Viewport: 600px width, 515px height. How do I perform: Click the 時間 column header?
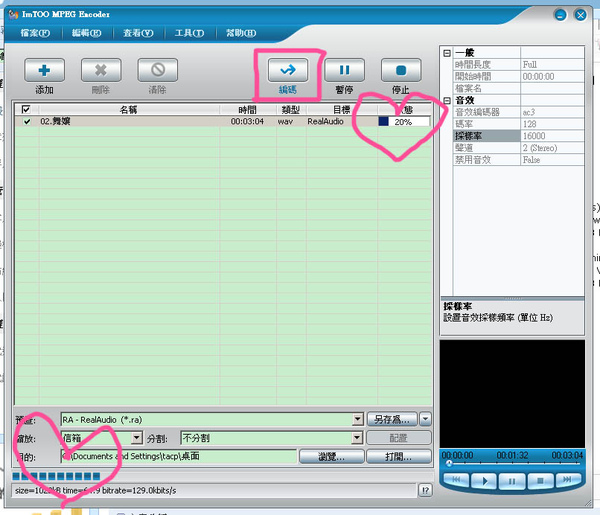pos(248,110)
